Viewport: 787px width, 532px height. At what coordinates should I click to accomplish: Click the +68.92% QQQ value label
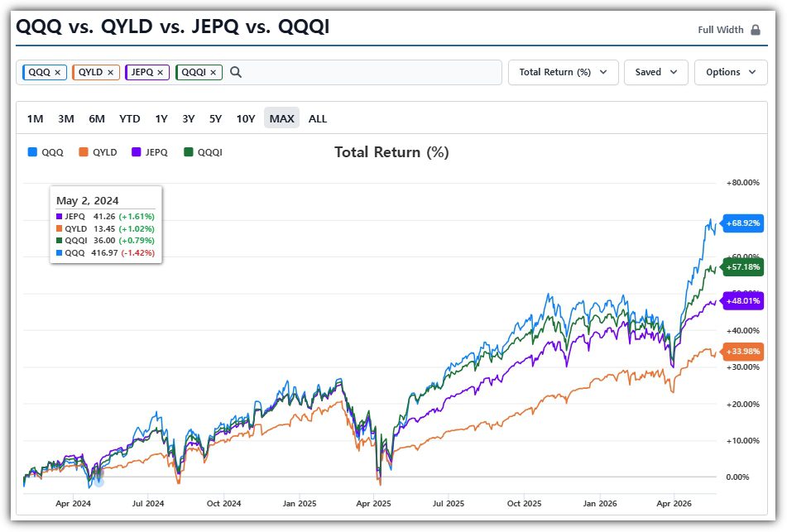743,223
